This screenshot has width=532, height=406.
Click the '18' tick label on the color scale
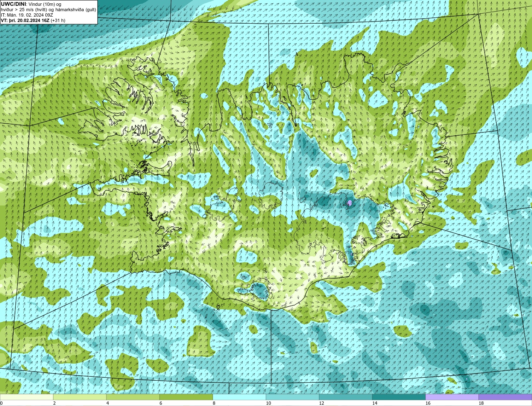pos(481,403)
